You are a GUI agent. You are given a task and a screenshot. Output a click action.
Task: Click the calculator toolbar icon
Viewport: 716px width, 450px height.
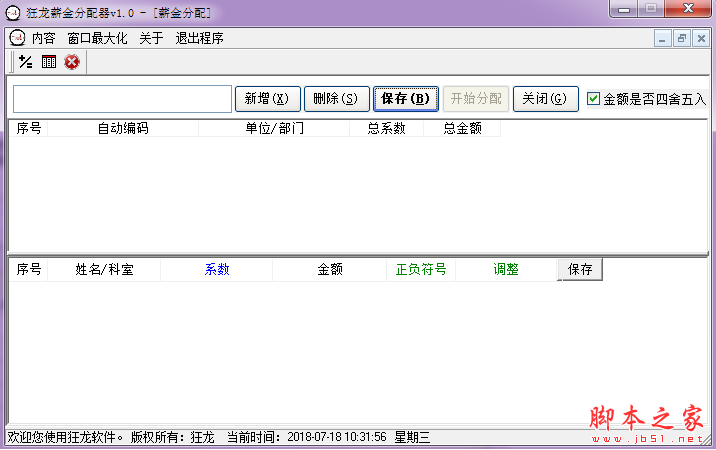click(49, 62)
